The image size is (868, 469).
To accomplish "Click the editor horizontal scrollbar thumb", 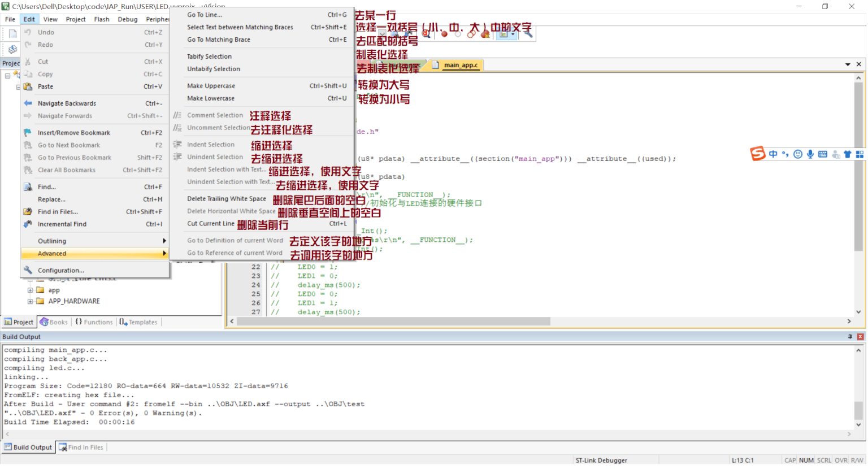I will [x=393, y=322].
